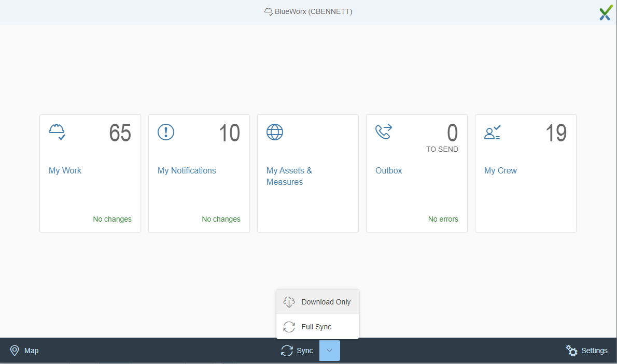Click No changes under My Work
617x364 pixels.
click(x=112, y=219)
